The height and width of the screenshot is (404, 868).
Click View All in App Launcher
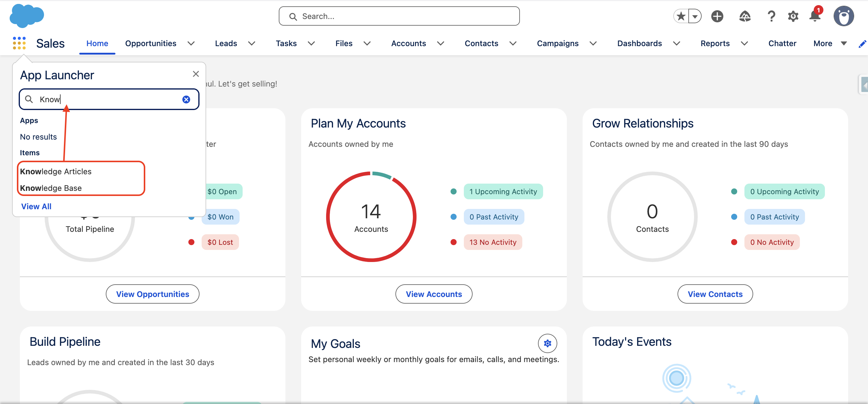click(36, 206)
